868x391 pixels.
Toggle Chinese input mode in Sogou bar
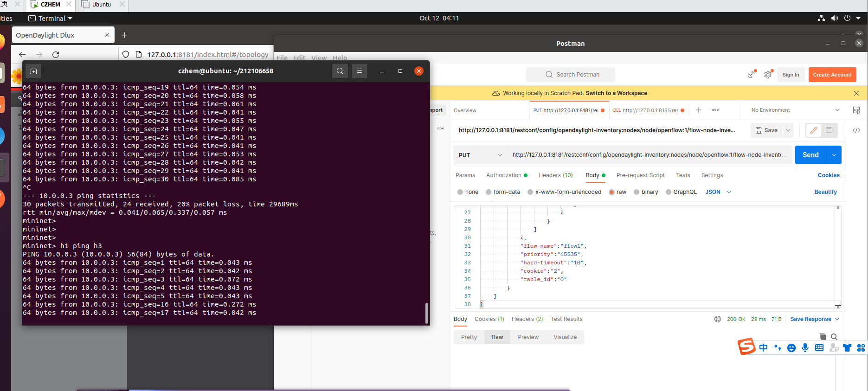point(764,348)
